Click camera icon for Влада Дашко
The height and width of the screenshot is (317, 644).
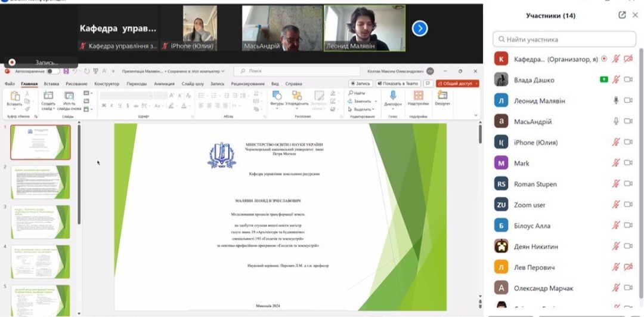click(628, 79)
